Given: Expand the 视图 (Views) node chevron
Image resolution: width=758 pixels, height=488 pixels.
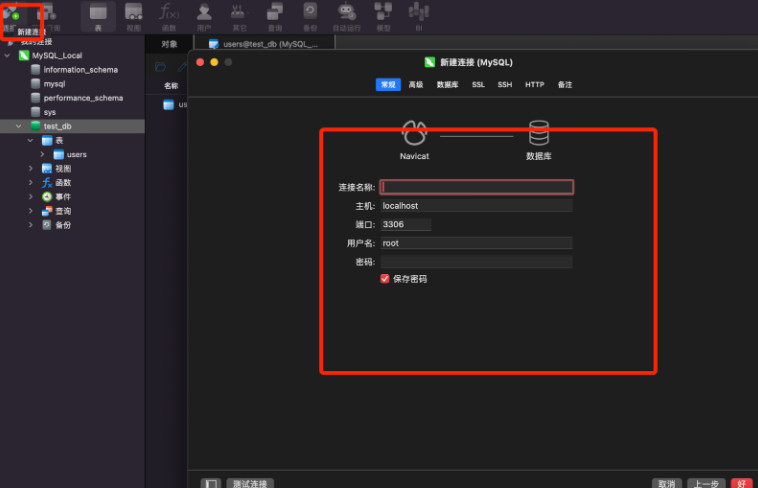Looking at the screenshot, I should (30, 168).
